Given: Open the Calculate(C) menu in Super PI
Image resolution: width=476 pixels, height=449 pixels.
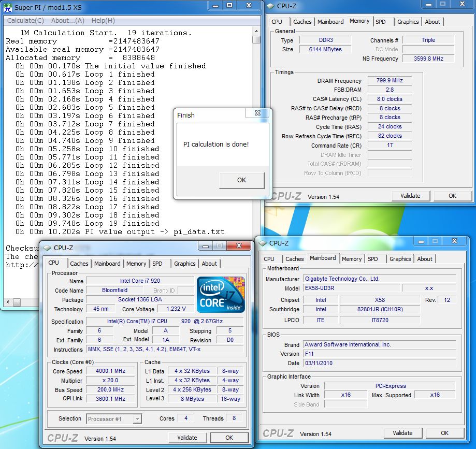Looking at the screenshot, I should [x=25, y=21].
